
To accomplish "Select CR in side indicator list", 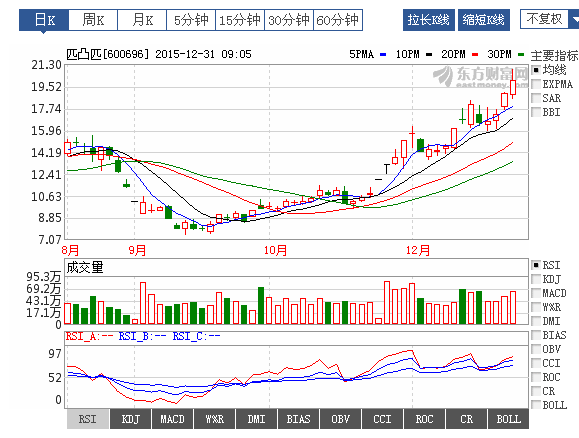I will [x=537, y=391].
